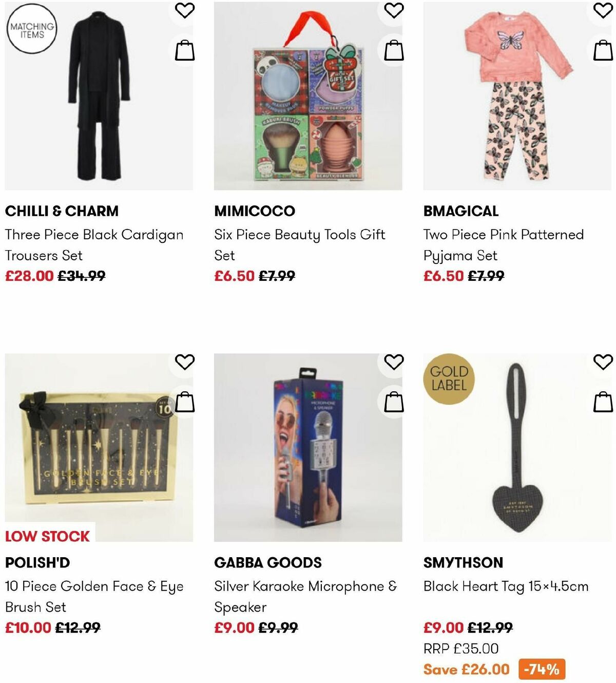Select the GABBA GOODS brand heading
The image size is (616, 683).
point(267,563)
